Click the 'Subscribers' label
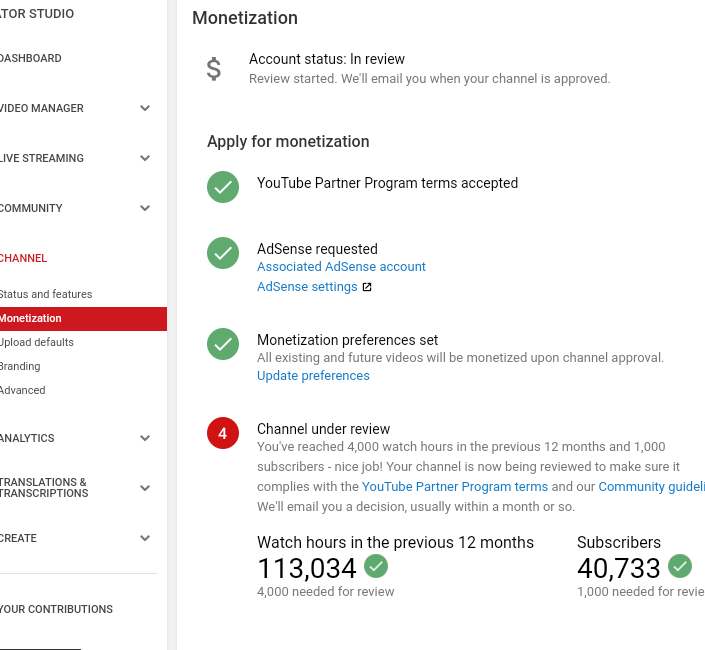This screenshot has width=705, height=650. [x=619, y=542]
